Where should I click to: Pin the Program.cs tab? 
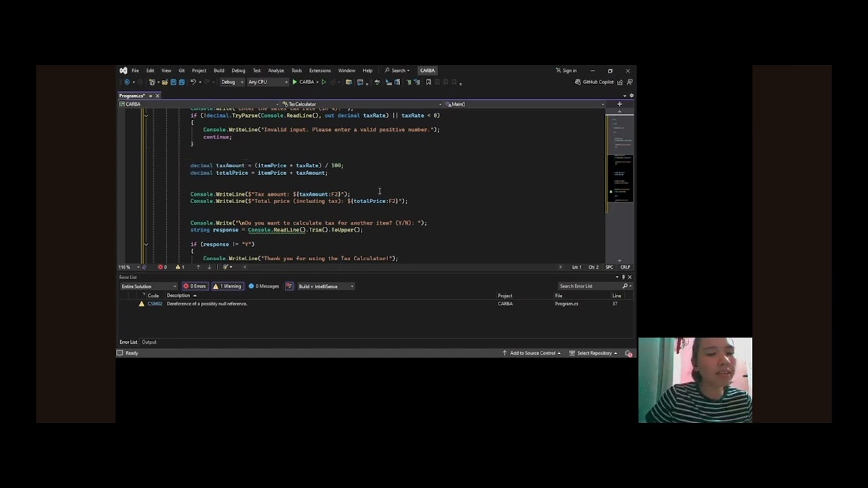click(150, 96)
